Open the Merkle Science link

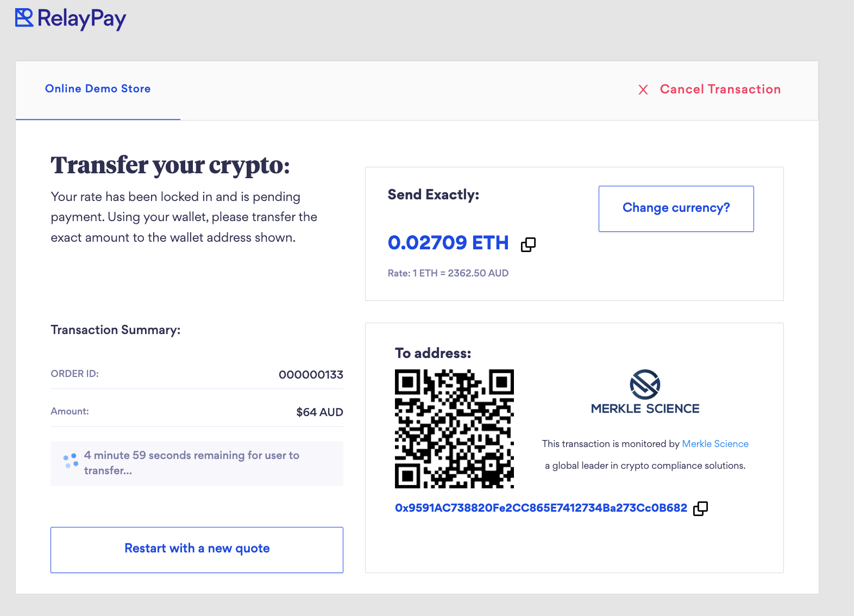point(715,444)
